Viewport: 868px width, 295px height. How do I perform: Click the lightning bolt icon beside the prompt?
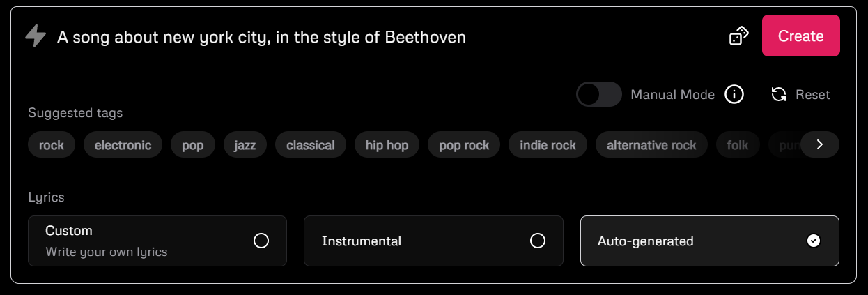point(35,36)
